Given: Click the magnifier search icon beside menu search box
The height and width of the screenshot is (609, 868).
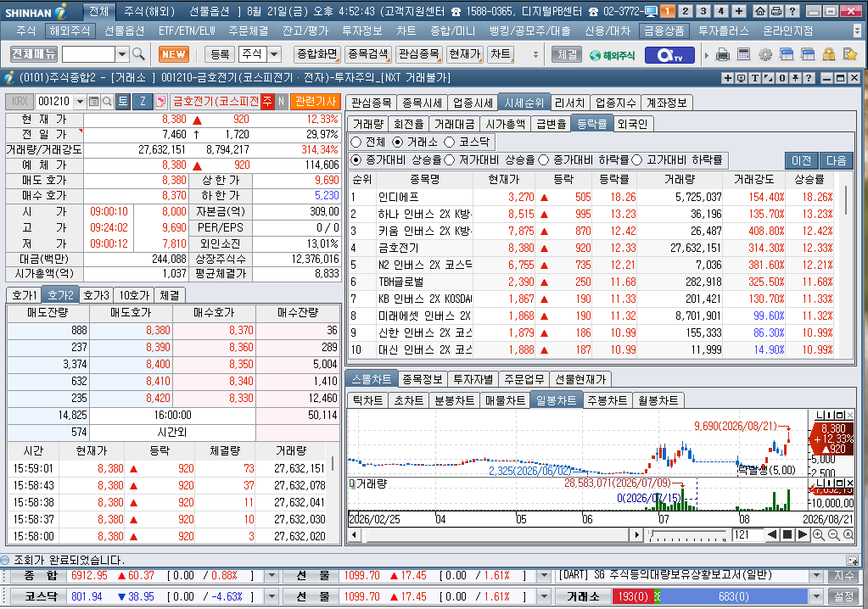Looking at the screenshot, I should tap(138, 54).
